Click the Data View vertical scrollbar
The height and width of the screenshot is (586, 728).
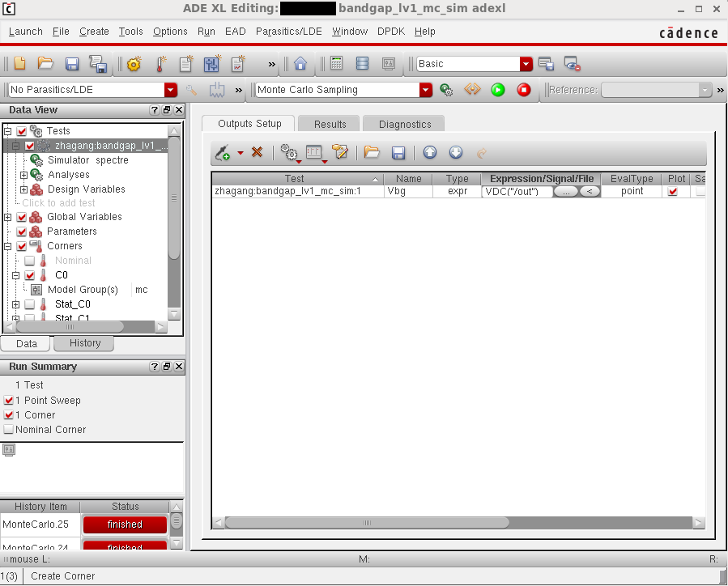(174, 197)
